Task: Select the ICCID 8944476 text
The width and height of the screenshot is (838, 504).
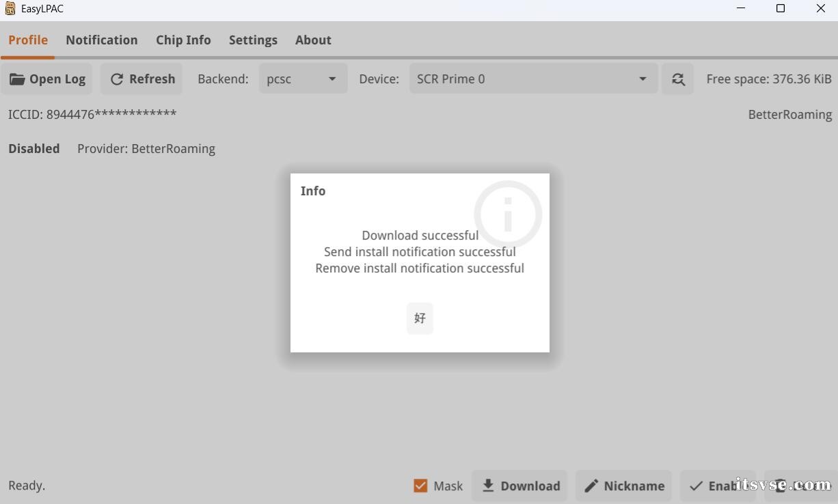Action: (92, 114)
